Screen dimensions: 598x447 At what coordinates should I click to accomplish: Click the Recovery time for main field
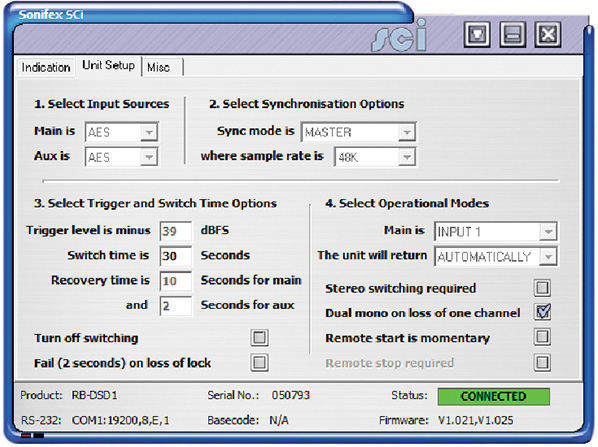coord(176,281)
